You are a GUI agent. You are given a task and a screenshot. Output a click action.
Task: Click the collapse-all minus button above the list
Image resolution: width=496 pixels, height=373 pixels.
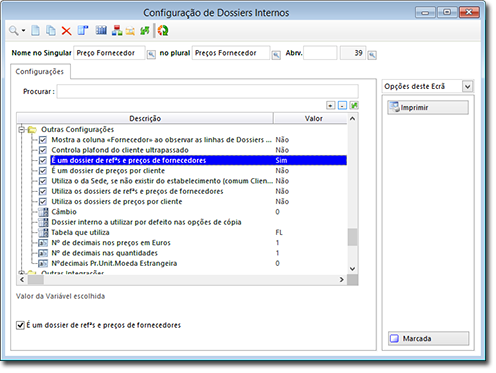click(342, 106)
